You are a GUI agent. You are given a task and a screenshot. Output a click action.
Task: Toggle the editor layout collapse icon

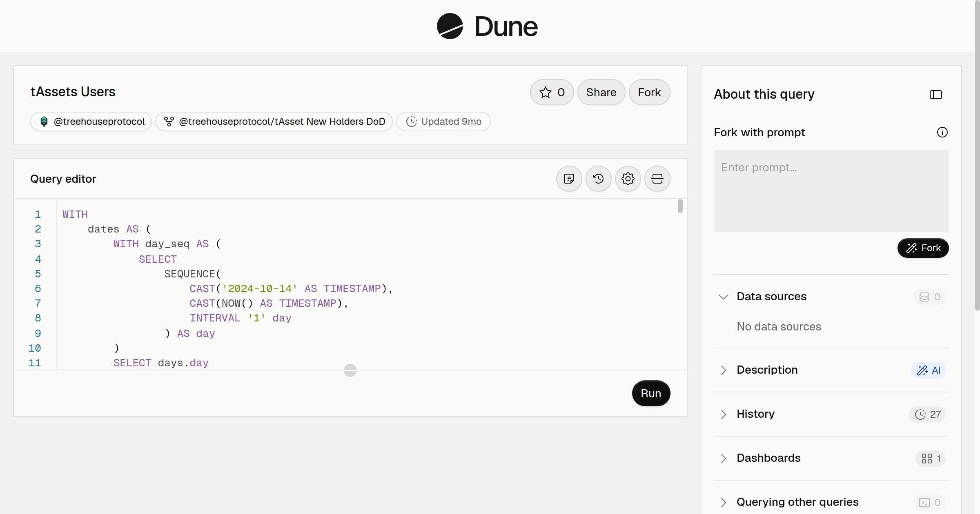click(x=657, y=179)
